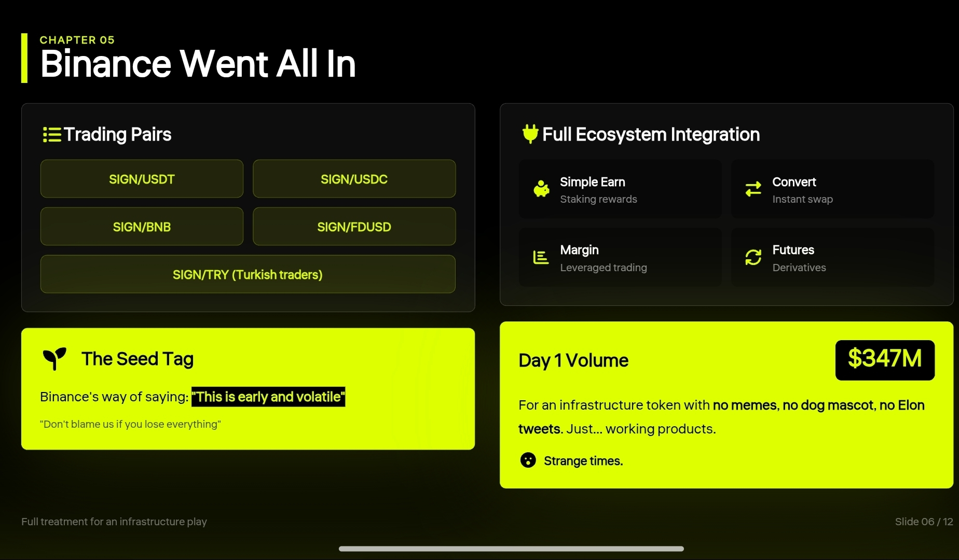Screen dimensions: 959x560
Task: Click the plug icon beside Full Ecosystem Integration
Action: click(x=530, y=134)
